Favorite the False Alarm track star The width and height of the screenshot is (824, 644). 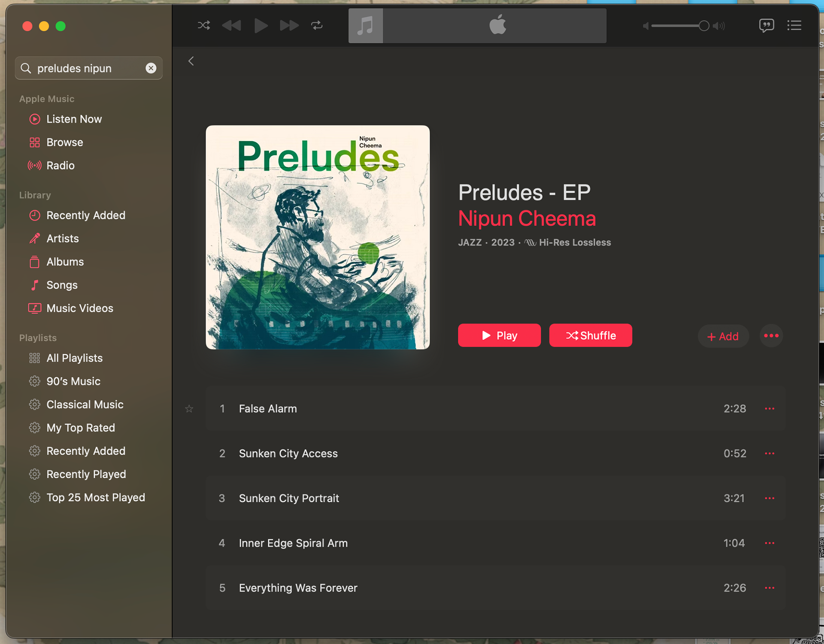(189, 409)
